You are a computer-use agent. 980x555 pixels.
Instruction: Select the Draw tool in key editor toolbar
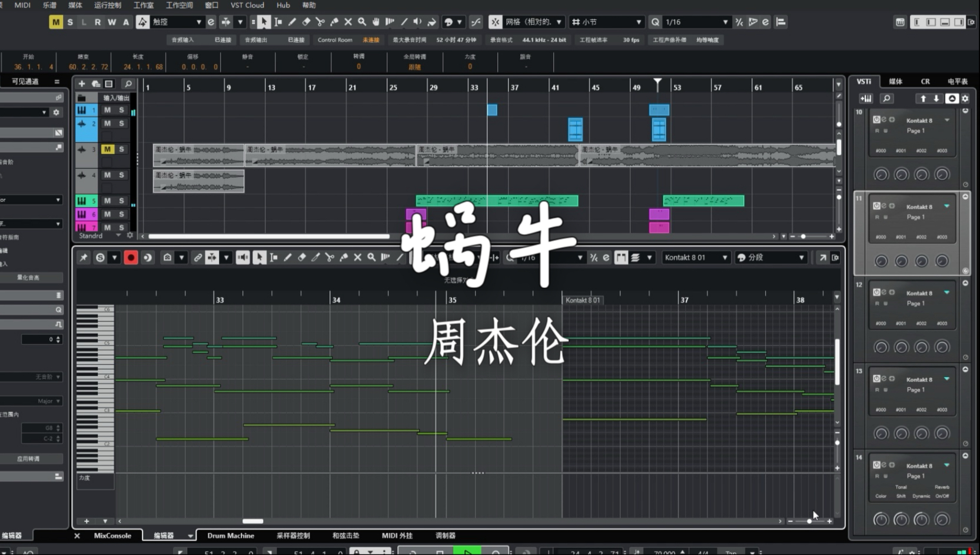point(288,258)
